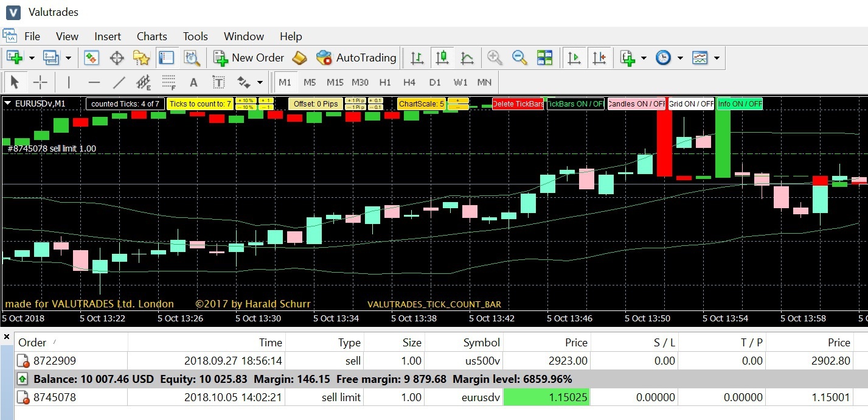The width and height of the screenshot is (868, 420).
Task: Select the Text Label tool
Action: tap(218, 82)
